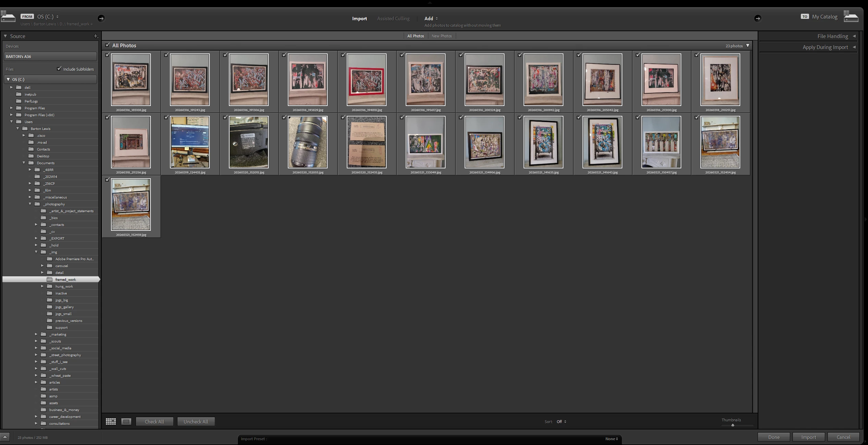Viewport: 868px width, 445px height.
Task: Switch to grid view icon
Action: 111,421
